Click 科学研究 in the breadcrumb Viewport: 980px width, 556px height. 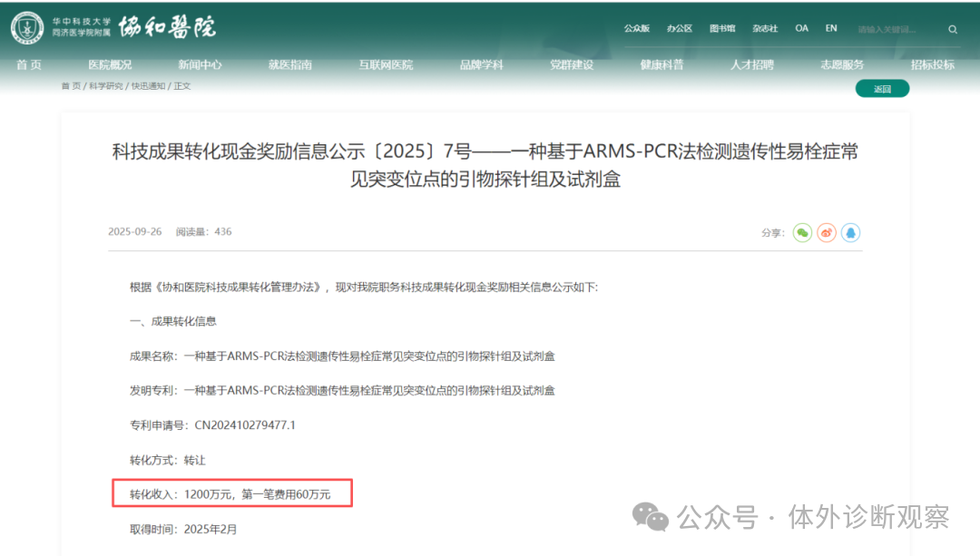pos(106,86)
